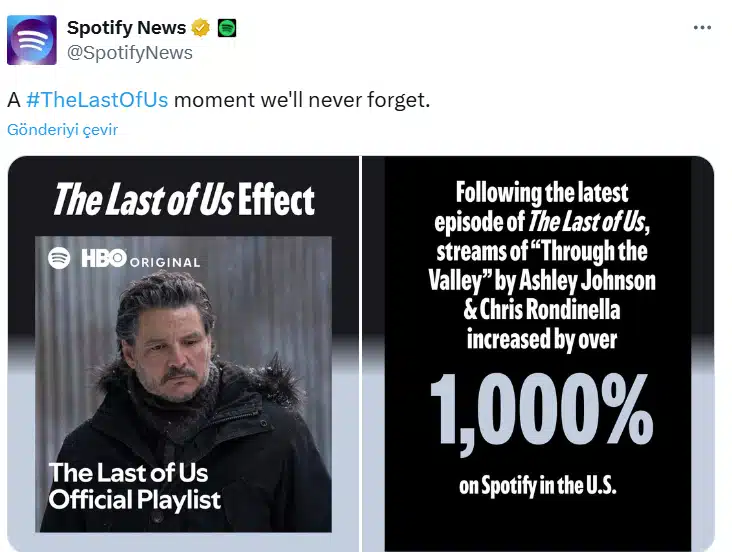Click the man's face on the cover
Viewport: 732px width, 552px height.
click(167, 345)
